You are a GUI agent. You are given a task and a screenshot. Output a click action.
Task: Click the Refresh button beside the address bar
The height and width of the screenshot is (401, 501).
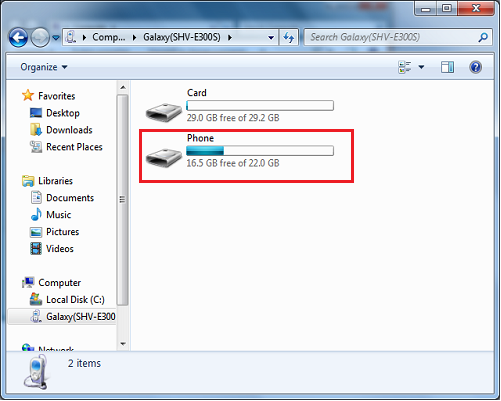click(x=289, y=37)
